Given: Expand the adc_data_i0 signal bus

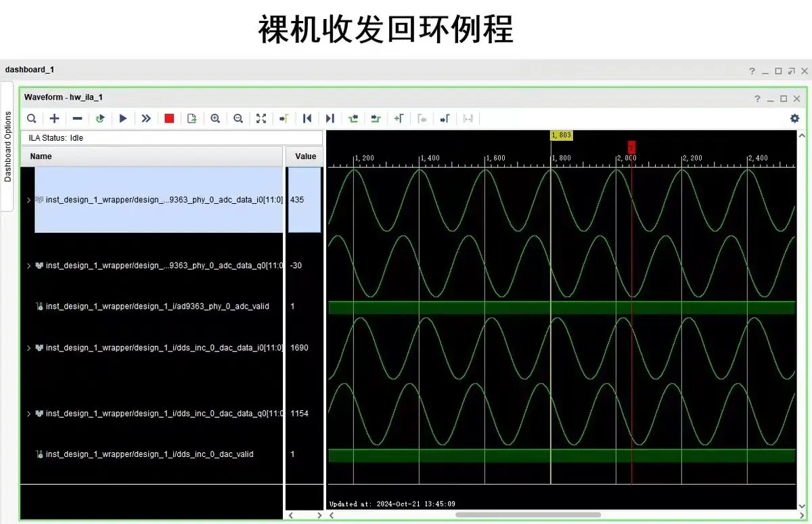Looking at the screenshot, I should tap(28, 200).
